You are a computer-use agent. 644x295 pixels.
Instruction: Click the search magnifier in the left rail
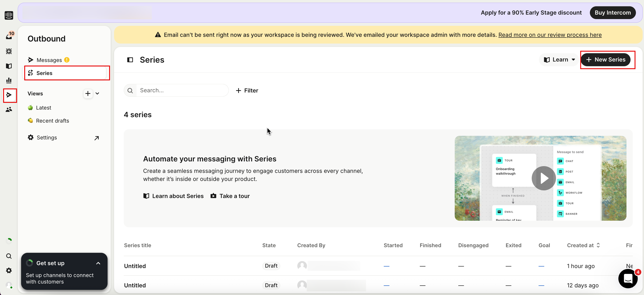tap(9, 256)
